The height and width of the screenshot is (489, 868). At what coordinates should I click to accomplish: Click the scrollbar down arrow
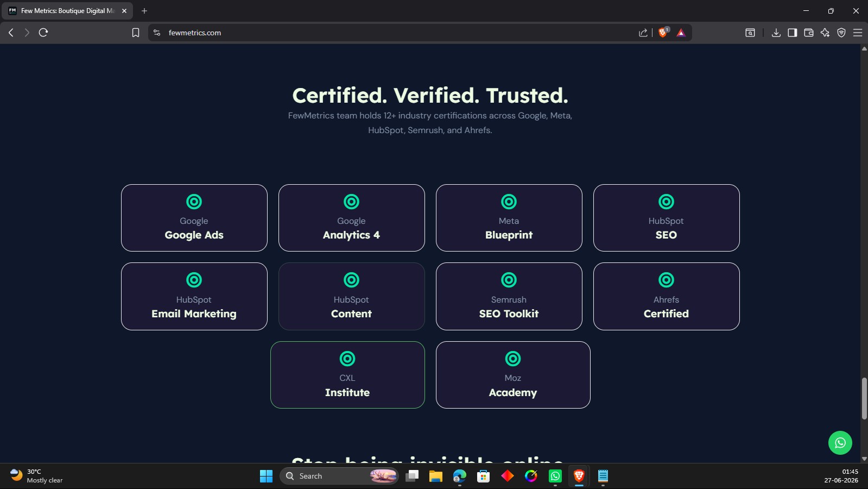(x=864, y=459)
